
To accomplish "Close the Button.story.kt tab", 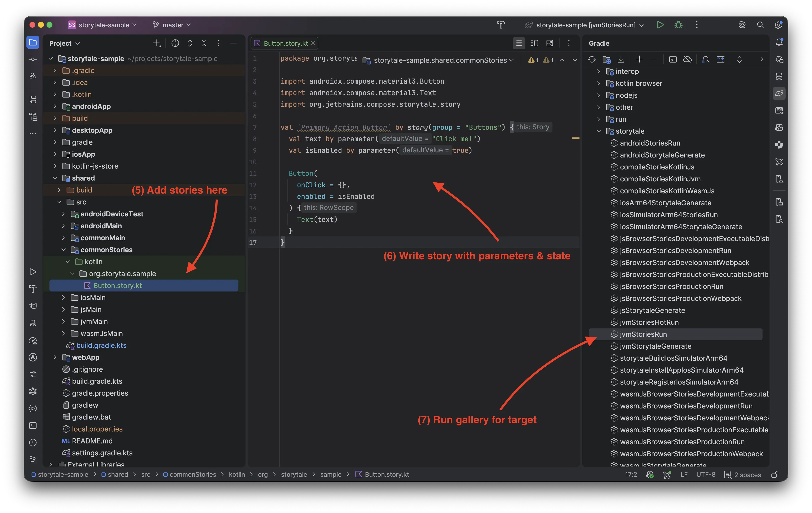I will [x=313, y=43].
